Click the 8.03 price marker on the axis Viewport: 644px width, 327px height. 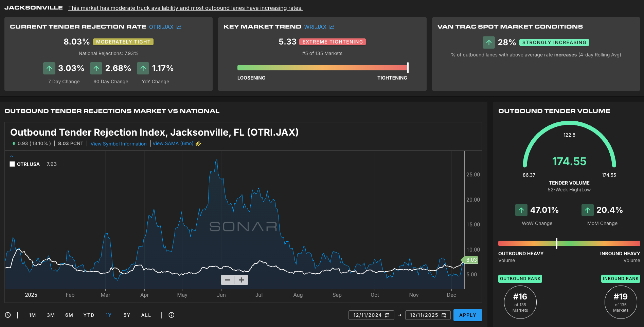(x=471, y=260)
